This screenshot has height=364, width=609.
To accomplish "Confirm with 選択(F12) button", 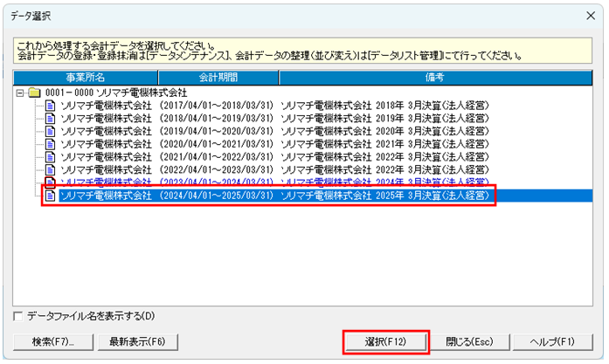I will tap(385, 342).
